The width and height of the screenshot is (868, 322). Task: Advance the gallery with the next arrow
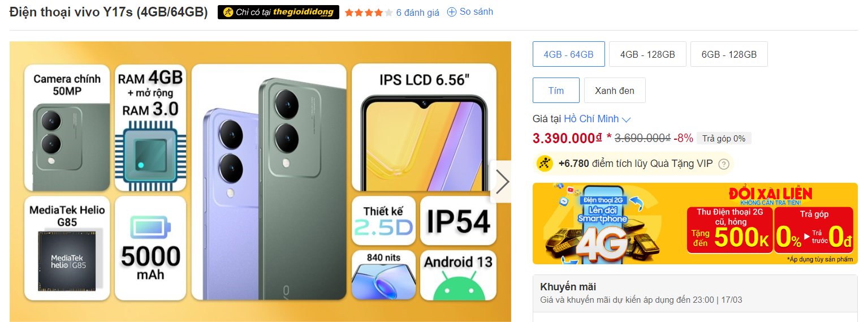coord(501,182)
